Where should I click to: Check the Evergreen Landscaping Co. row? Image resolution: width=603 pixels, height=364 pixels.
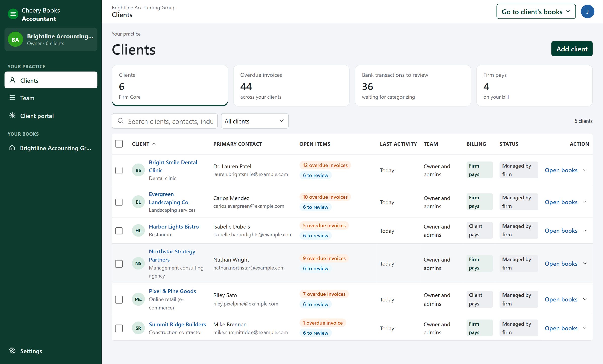coord(119,202)
